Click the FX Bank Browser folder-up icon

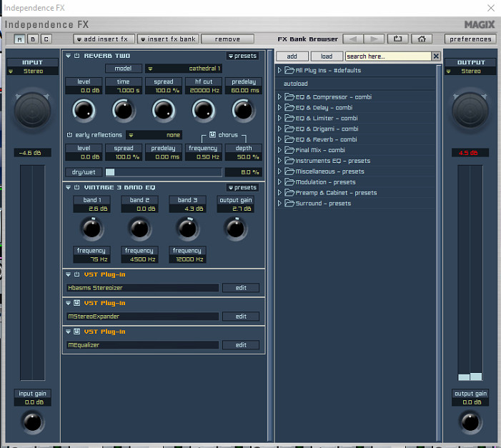[x=398, y=39]
